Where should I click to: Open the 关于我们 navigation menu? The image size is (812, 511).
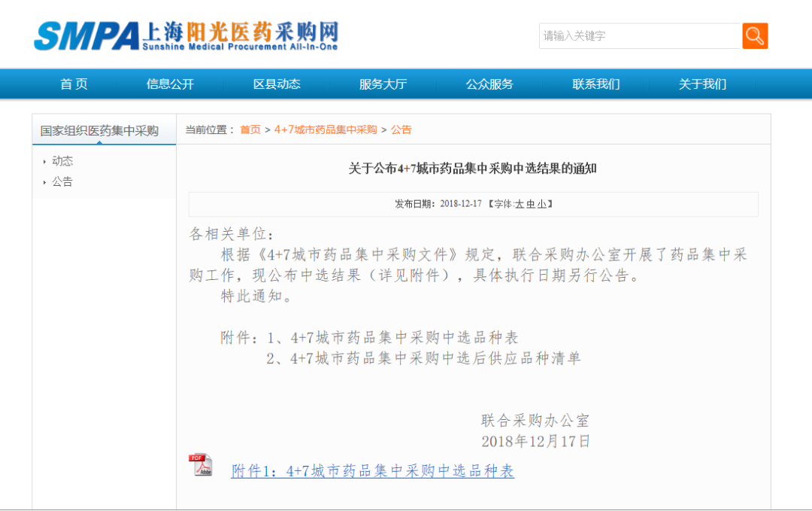click(703, 84)
